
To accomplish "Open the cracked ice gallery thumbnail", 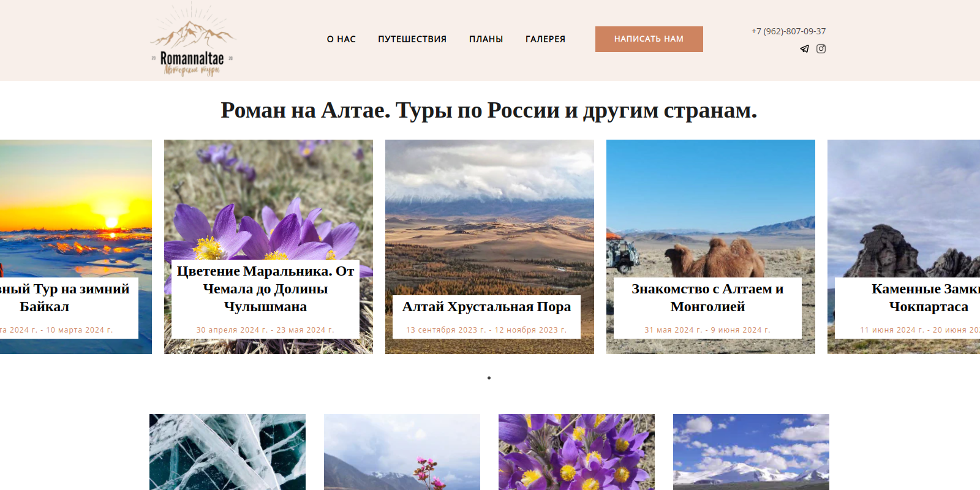I will pyautogui.click(x=227, y=452).
